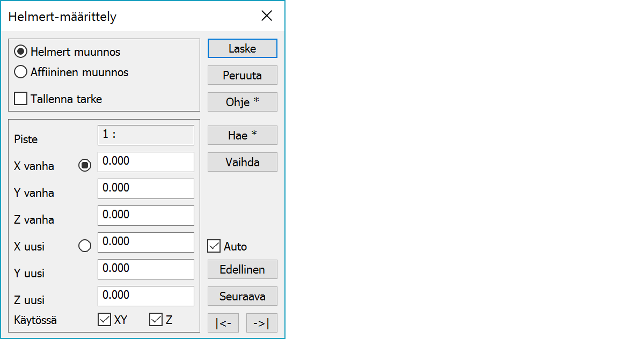The width and height of the screenshot is (644, 339).
Task: Select the X uusi radio button
Action: click(85, 246)
